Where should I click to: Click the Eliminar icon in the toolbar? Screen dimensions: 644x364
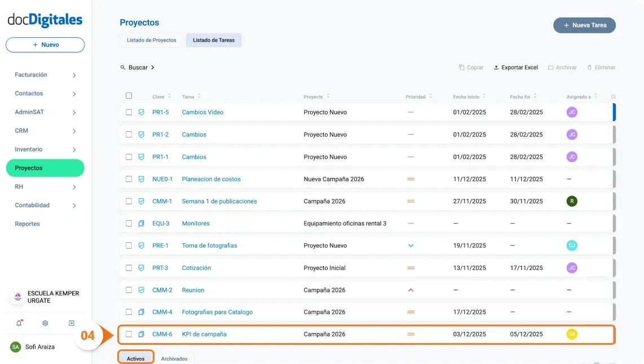point(590,67)
